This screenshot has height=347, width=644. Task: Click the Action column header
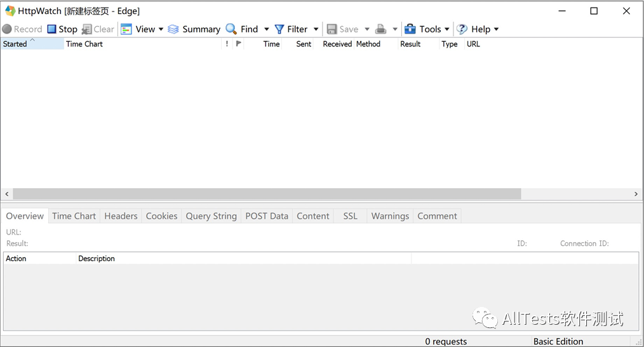(x=40, y=259)
